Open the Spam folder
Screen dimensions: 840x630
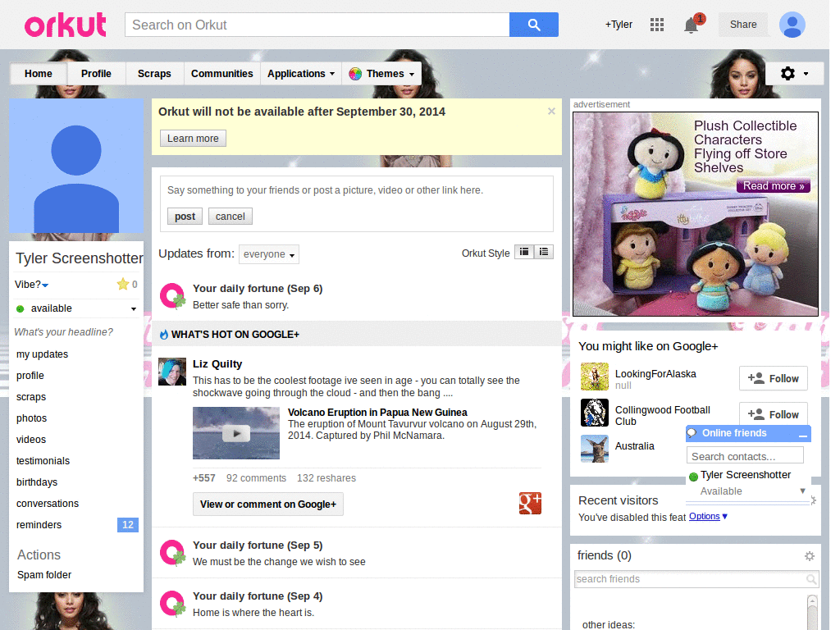coord(44,575)
